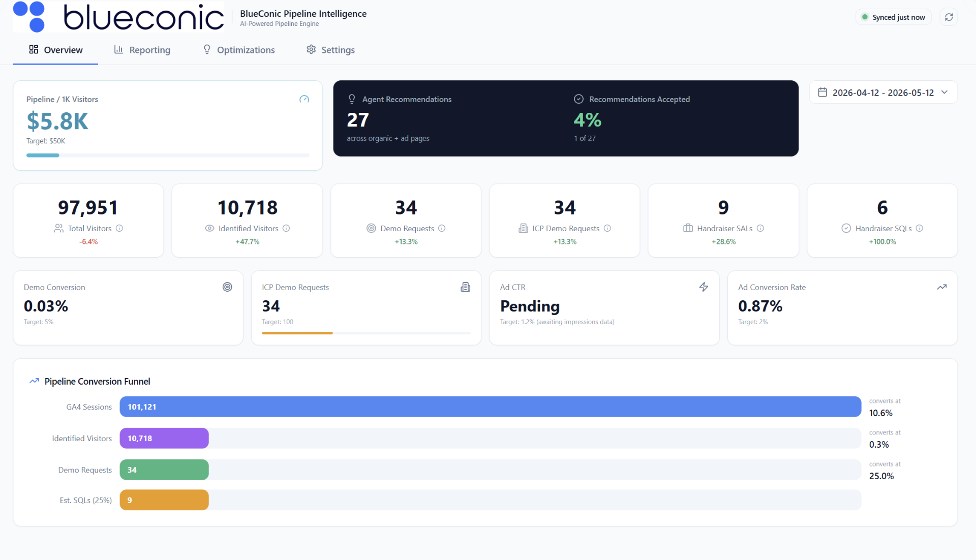The height and width of the screenshot is (560, 976).
Task: Open the date range dropdown
Action: coord(883,92)
